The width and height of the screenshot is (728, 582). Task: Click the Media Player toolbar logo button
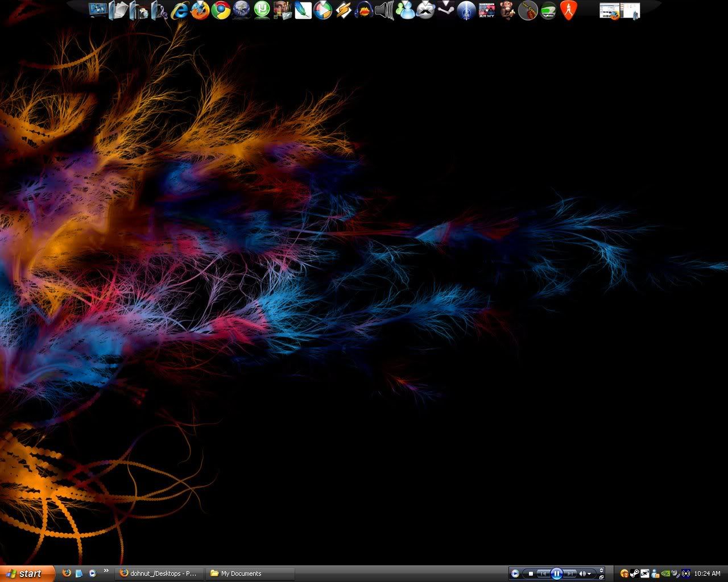click(x=515, y=573)
